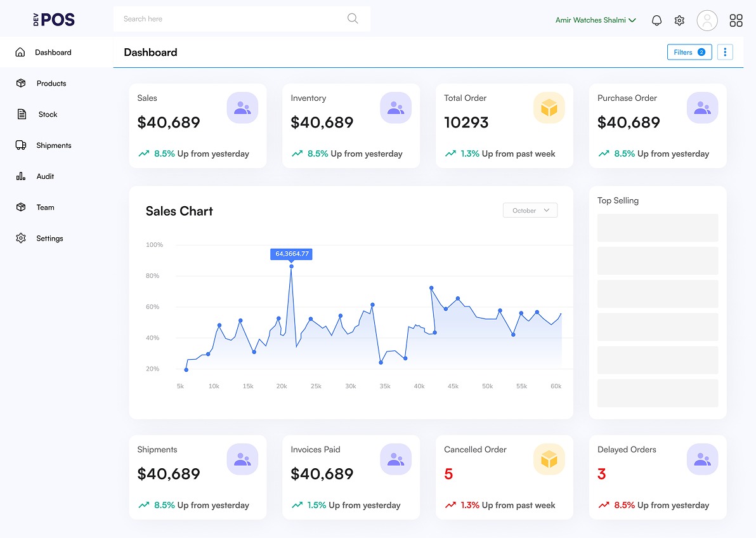Open the three-dot more options menu
Image resolution: width=756 pixels, height=538 pixels.
click(725, 52)
